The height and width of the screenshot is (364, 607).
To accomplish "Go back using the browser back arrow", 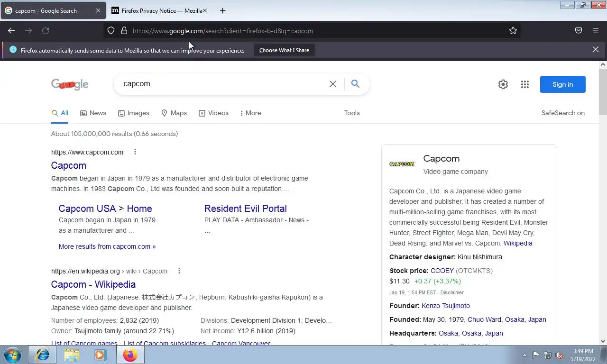I will [11, 31].
